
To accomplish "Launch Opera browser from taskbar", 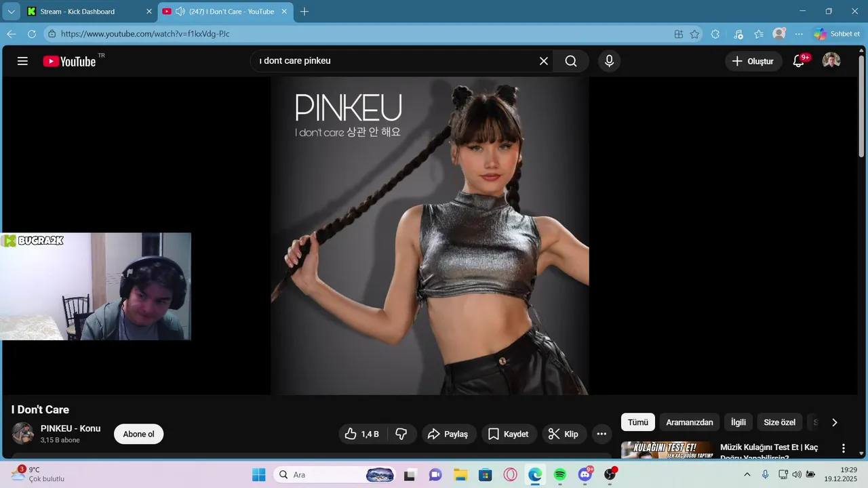I will point(511,474).
